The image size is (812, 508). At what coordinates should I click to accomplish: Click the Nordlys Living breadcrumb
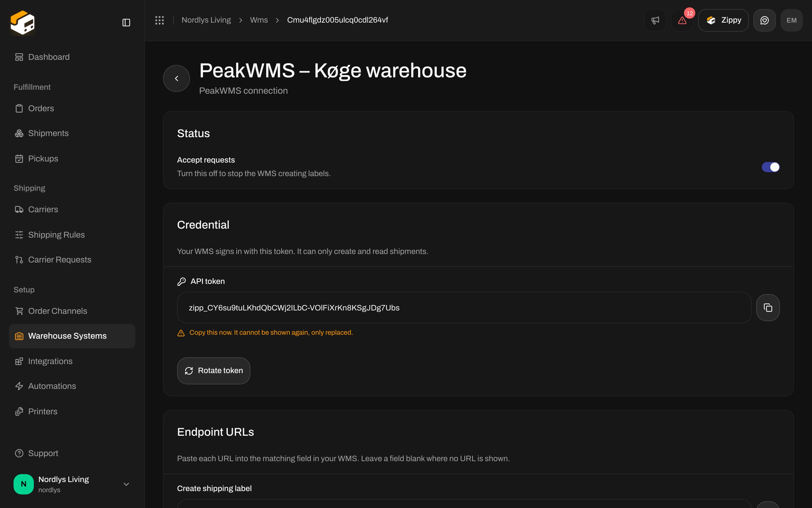coord(206,20)
